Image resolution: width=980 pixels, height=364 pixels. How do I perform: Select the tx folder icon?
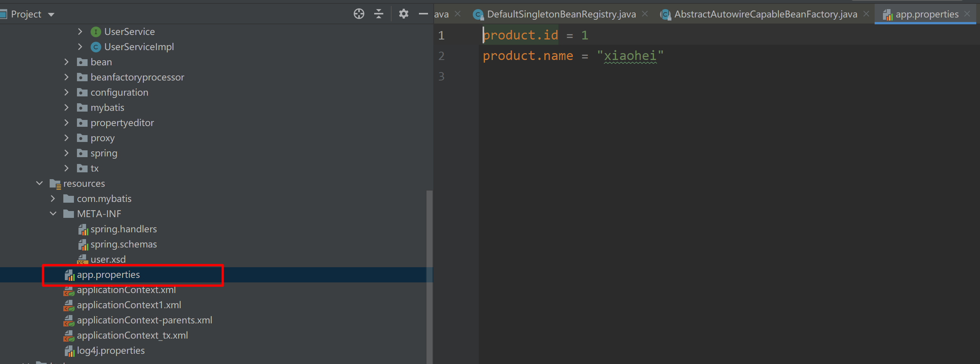tap(82, 168)
